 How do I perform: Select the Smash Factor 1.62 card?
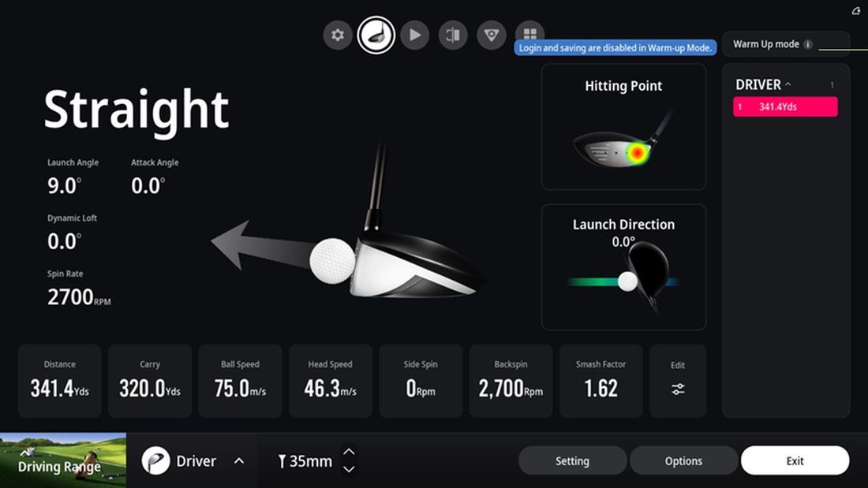point(601,381)
